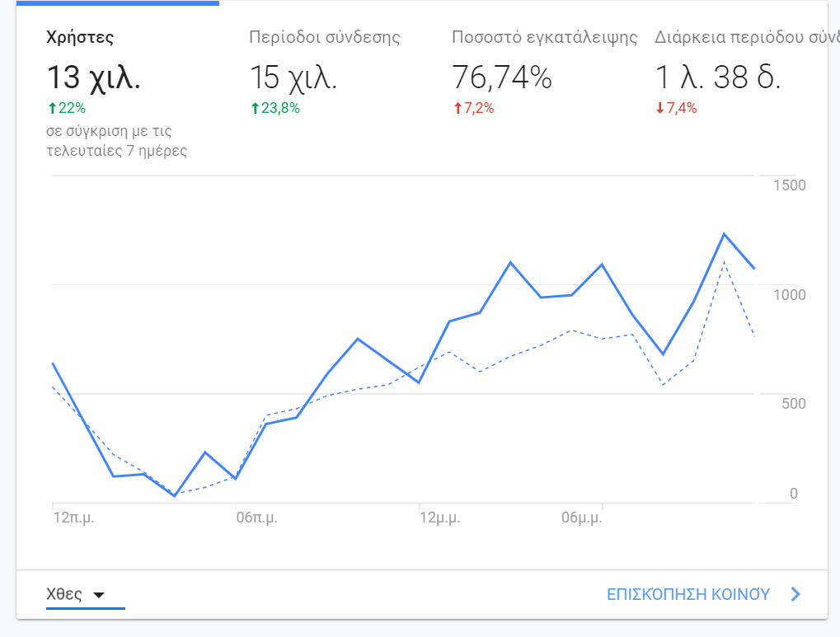
Task: Click the green up arrow beside 23,8%
Action: [254, 108]
